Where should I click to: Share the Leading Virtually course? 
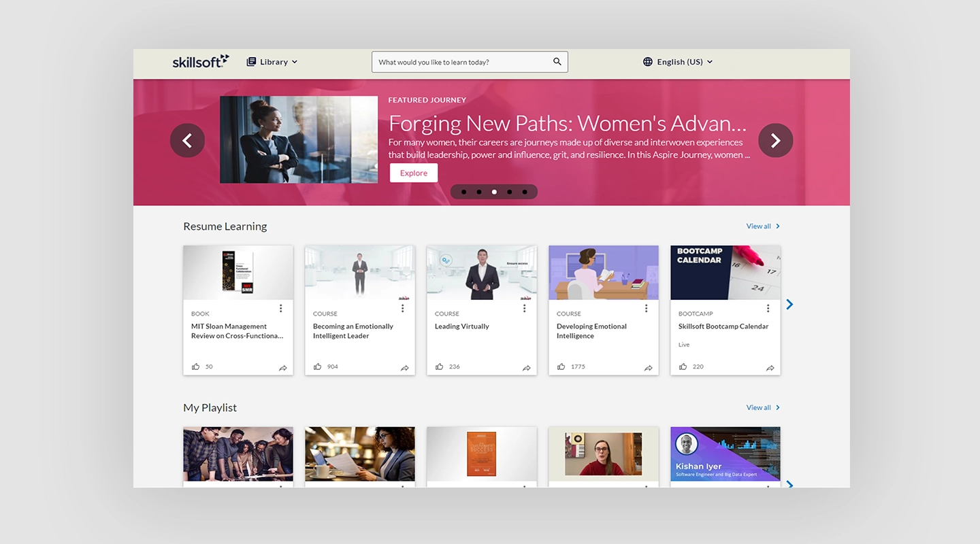click(x=527, y=368)
